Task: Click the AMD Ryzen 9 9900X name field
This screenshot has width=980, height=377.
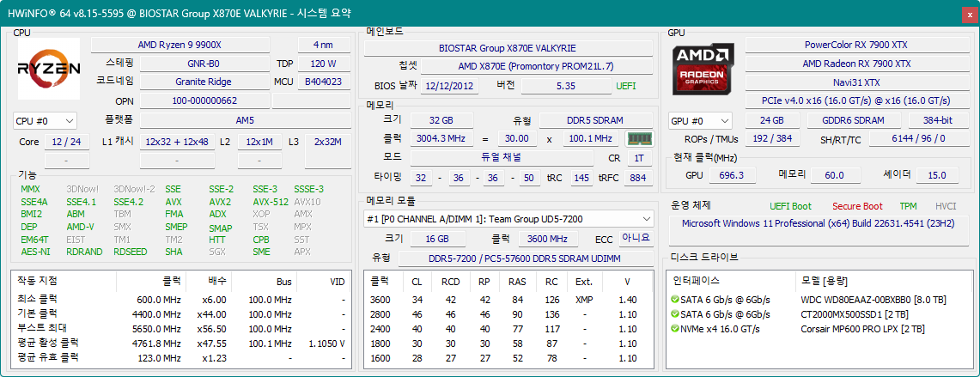Action: [180, 45]
